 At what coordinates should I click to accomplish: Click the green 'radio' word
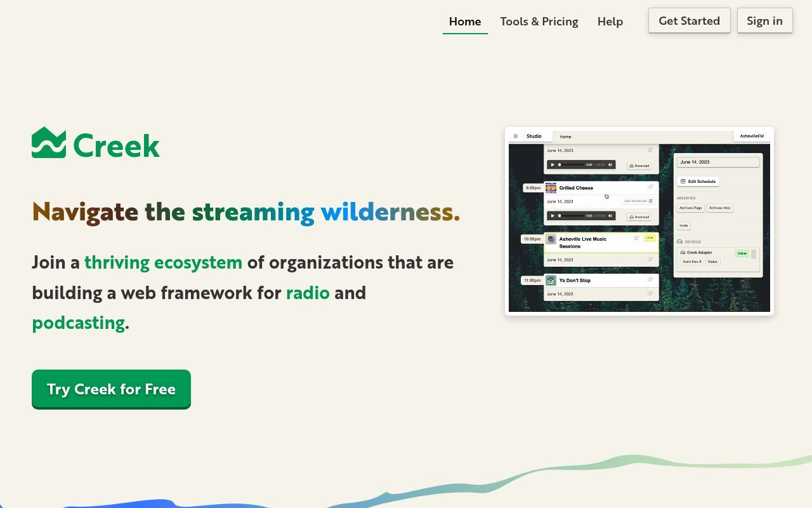308,293
